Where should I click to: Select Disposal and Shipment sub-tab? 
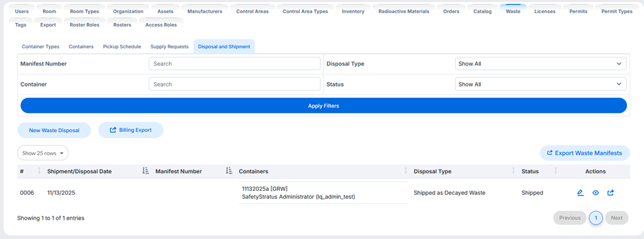(x=224, y=47)
